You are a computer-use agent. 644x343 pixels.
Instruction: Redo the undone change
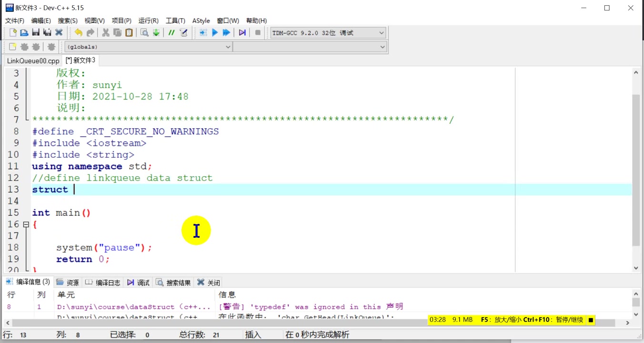click(x=90, y=32)
